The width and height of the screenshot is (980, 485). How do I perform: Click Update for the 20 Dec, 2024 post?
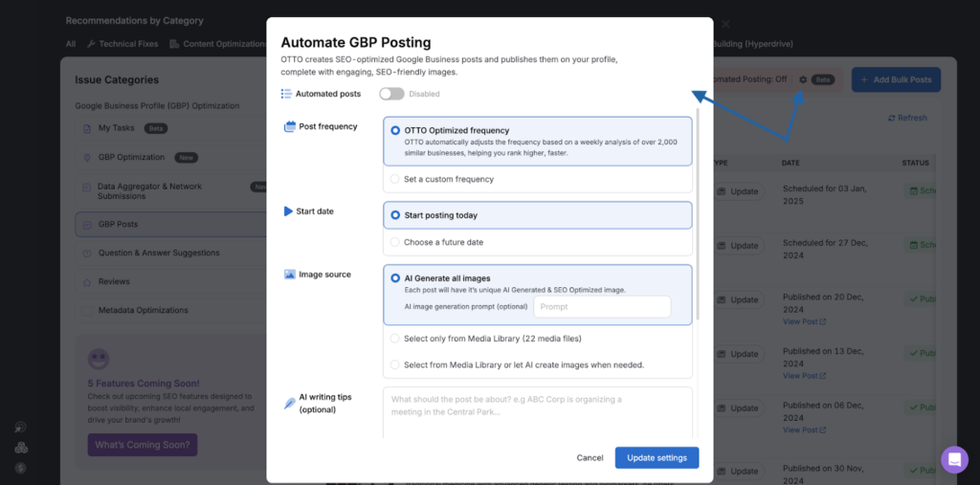click(x=738, y=300)
